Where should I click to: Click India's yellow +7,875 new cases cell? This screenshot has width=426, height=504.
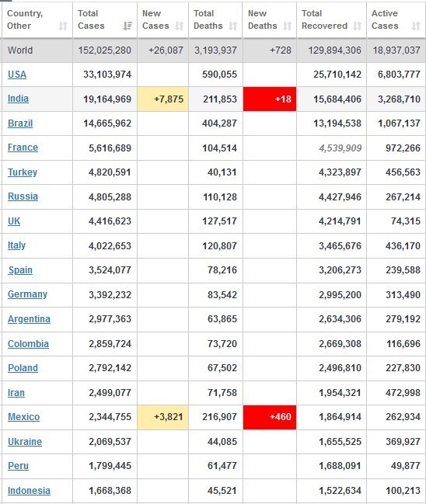pos(162,99)
